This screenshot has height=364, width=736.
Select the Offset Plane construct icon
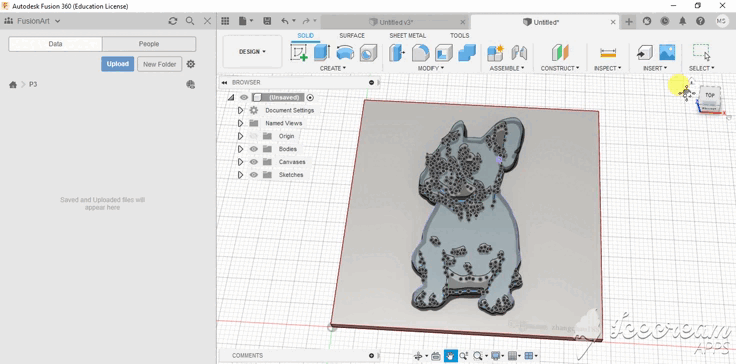pyautogui.click(x=560, y=53)
